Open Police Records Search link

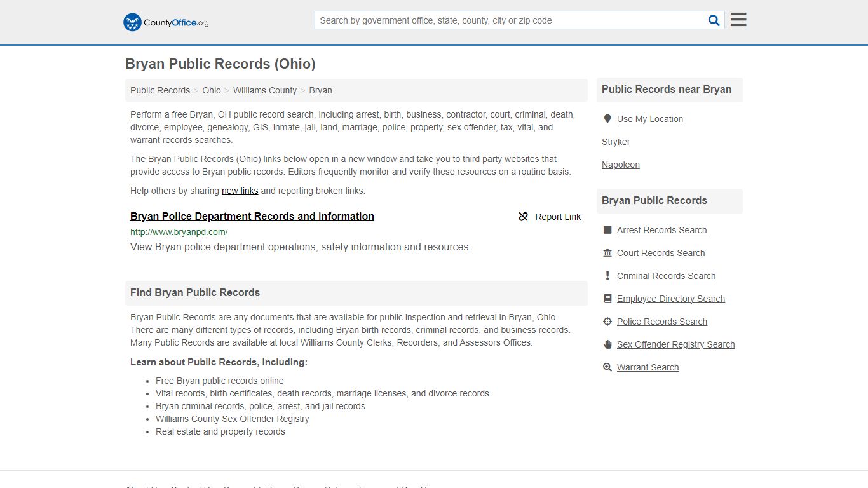tap(662, 322)
